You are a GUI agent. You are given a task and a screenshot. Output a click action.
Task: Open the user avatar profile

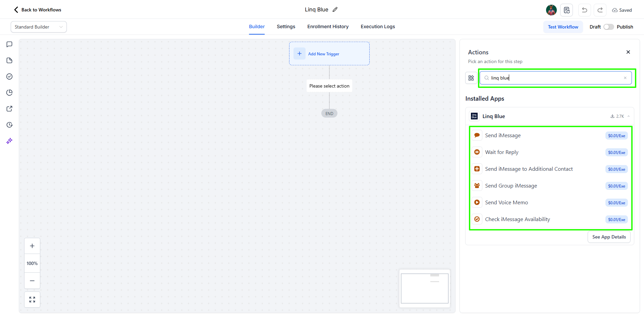point(551,10)
